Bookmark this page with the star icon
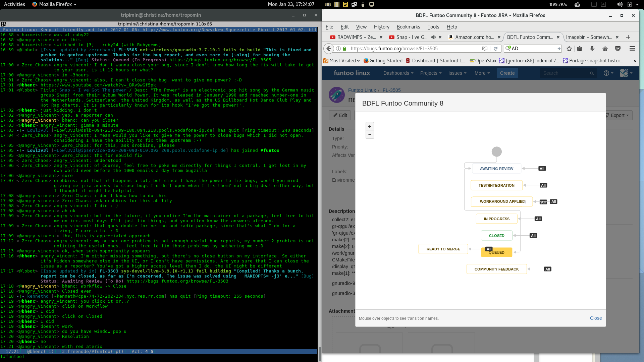Screen dimensions: 644x362 click(569, 49)
